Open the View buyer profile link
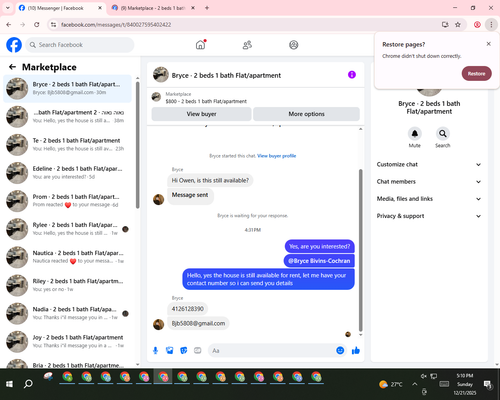This screenshot has width=500, height=400. pos(277,156)
